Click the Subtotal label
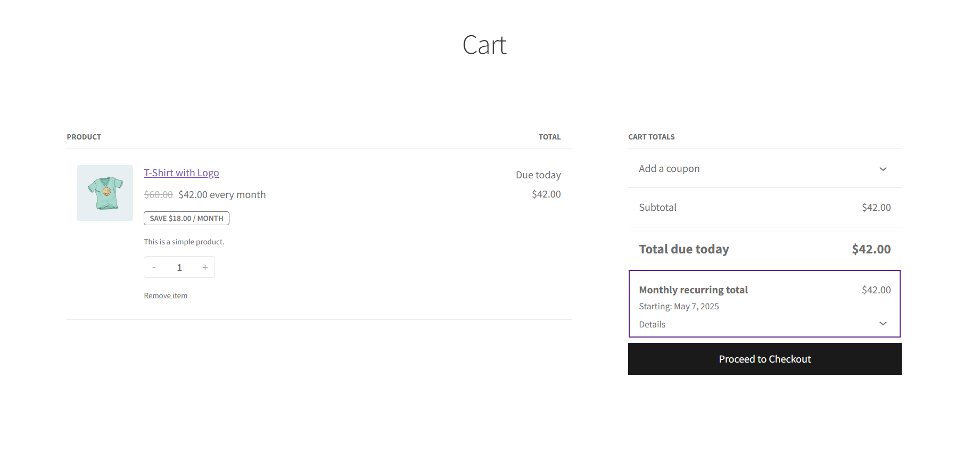The height and width of the screenshot is (460, 980). tap(657, 208)
